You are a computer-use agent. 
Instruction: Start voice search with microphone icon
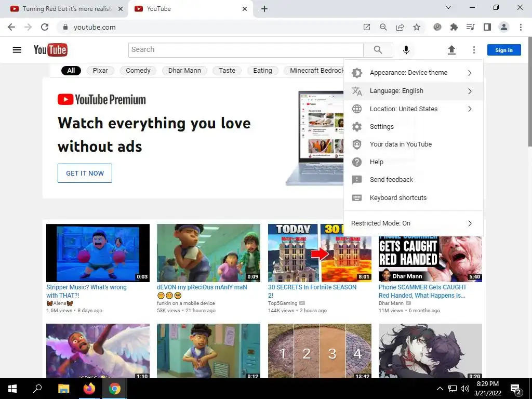[x=406, y=50]
